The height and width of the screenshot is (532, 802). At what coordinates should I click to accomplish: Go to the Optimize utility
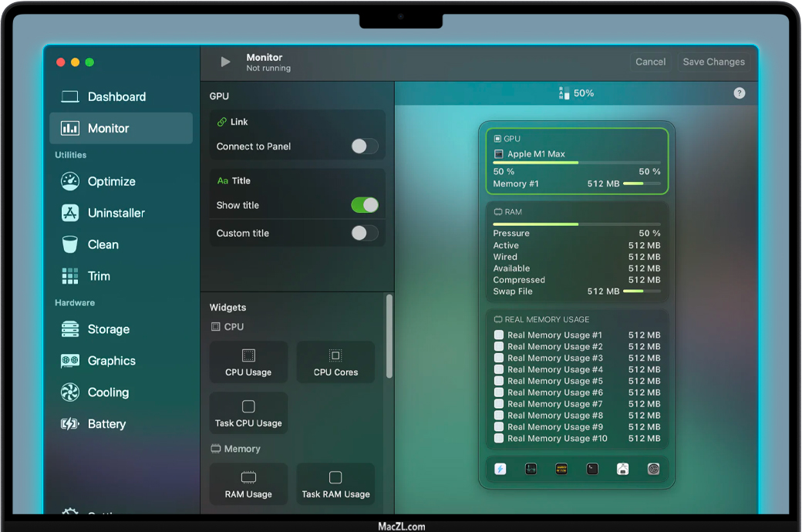click(111, 182)
